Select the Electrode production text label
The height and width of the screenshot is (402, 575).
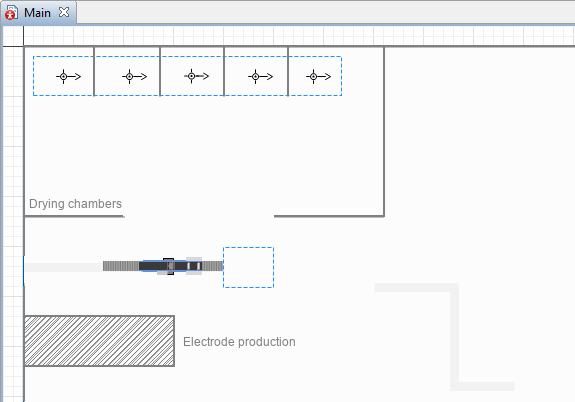[x=239, y=341]
